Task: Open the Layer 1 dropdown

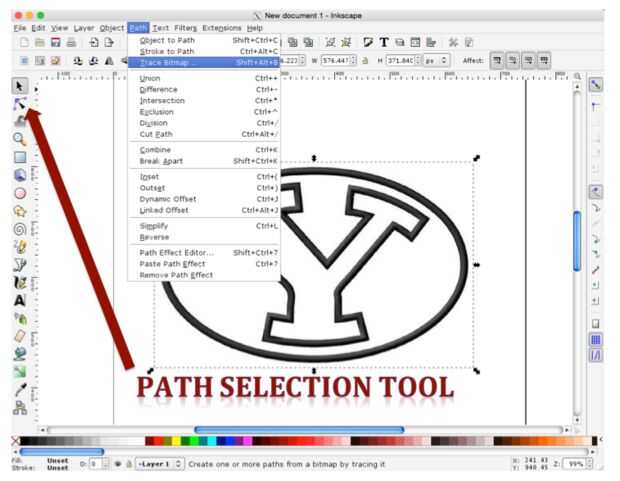Action: click(x=160, y=464)
